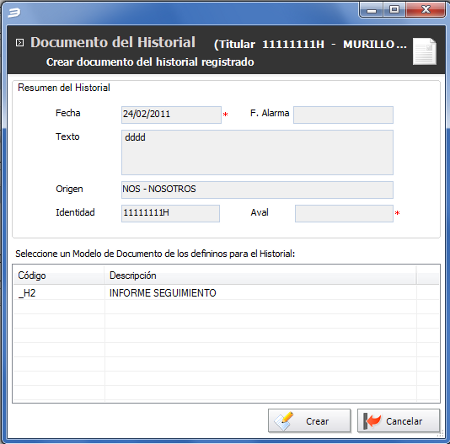Viewport: 450px width, 444px height.
Task: Click the app logo icon in title bar
Action: tap(14, 13)
